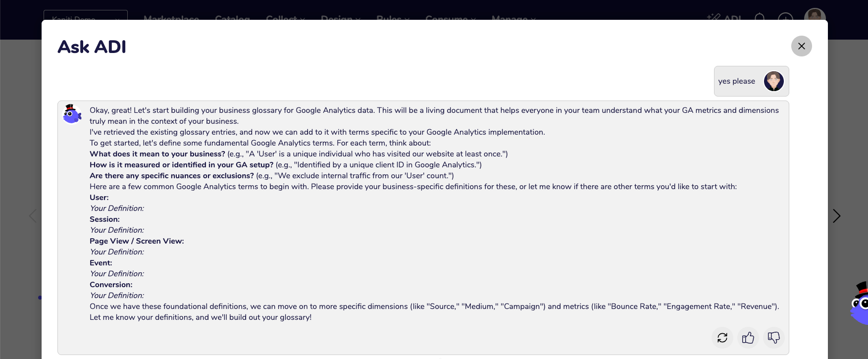Click the 'Session:' term label

coord(104,219)
